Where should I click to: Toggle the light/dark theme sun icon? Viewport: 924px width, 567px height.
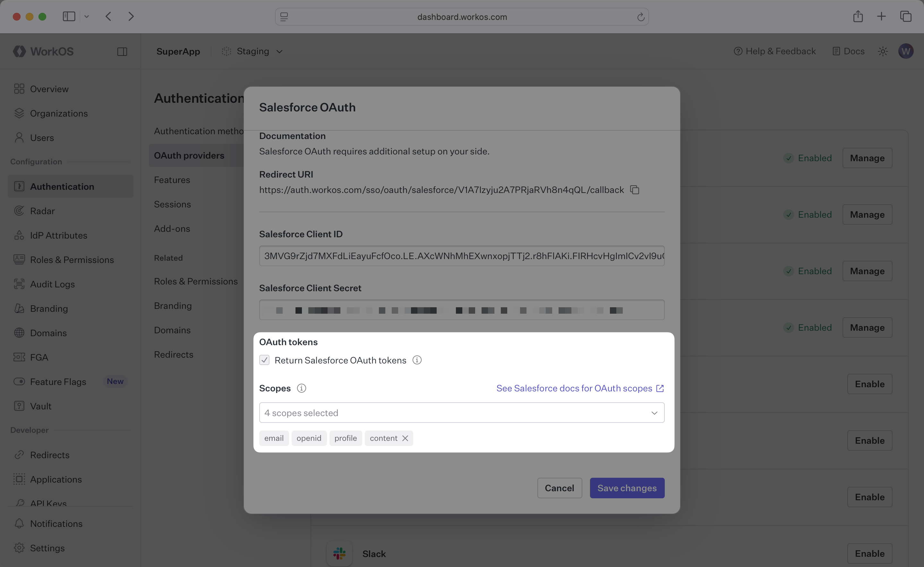(x=883, y=51)
